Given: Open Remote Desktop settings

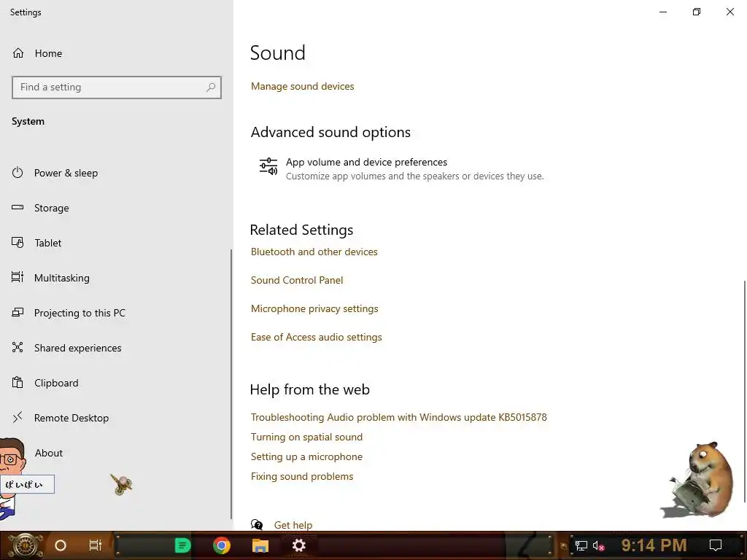Looking at the screenshot, I should point(71,418).
